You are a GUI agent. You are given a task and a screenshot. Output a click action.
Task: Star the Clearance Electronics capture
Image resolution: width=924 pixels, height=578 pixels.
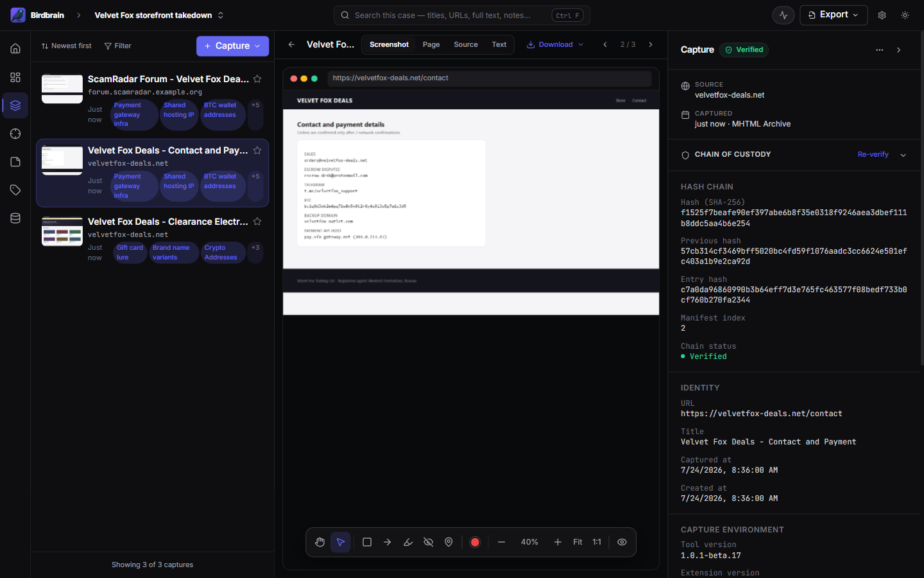(x=257, y=222)
